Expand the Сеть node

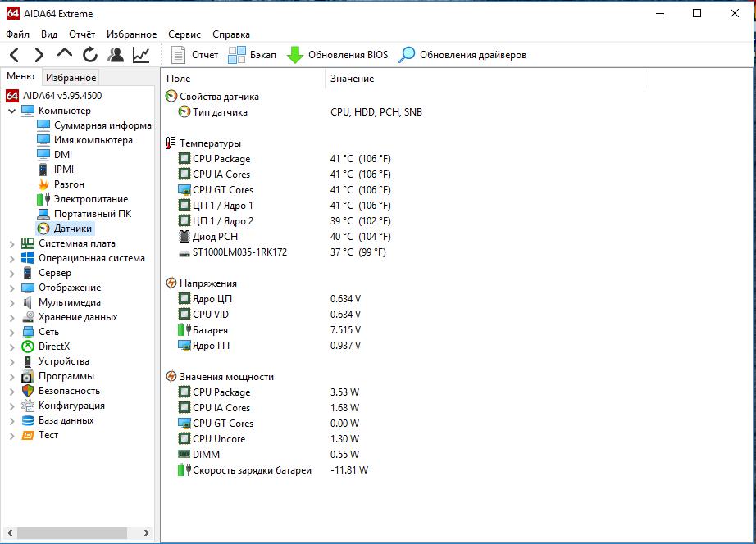pos(12,333)
